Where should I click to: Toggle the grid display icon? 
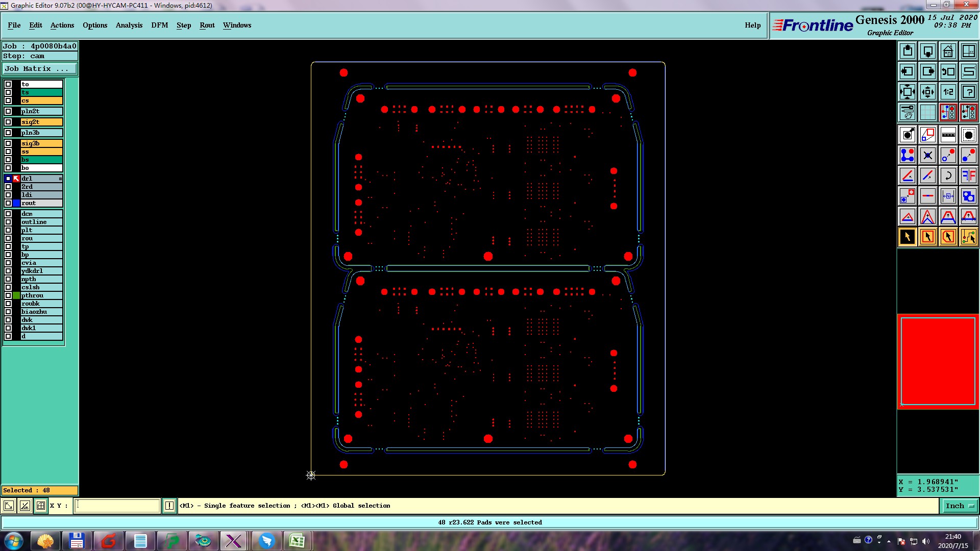[x=927, y=112]
